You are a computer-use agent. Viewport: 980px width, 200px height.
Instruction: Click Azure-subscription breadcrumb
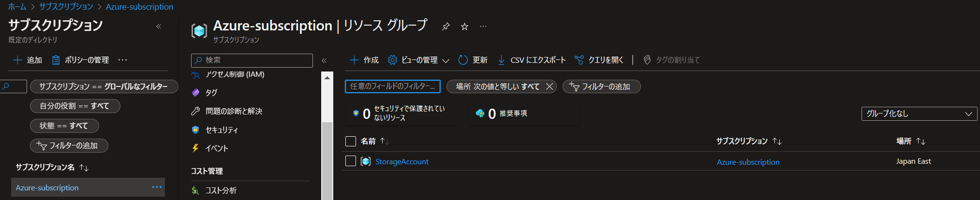(x=139, y=7)
